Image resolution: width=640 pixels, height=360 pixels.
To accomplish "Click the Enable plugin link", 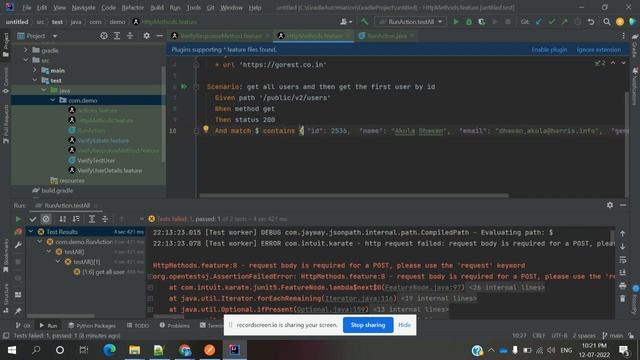I will tap(549, 49).
